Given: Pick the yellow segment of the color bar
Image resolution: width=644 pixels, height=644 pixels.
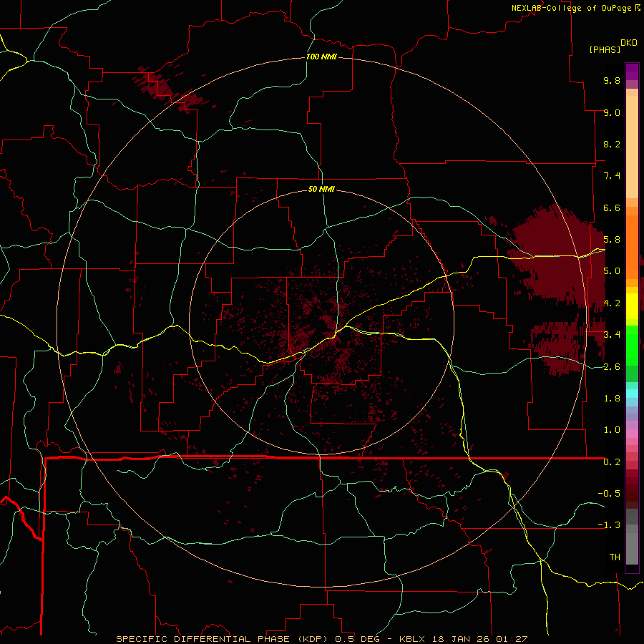Looking at the screenshot, I should pyautogui.click(x=632, y=306).
